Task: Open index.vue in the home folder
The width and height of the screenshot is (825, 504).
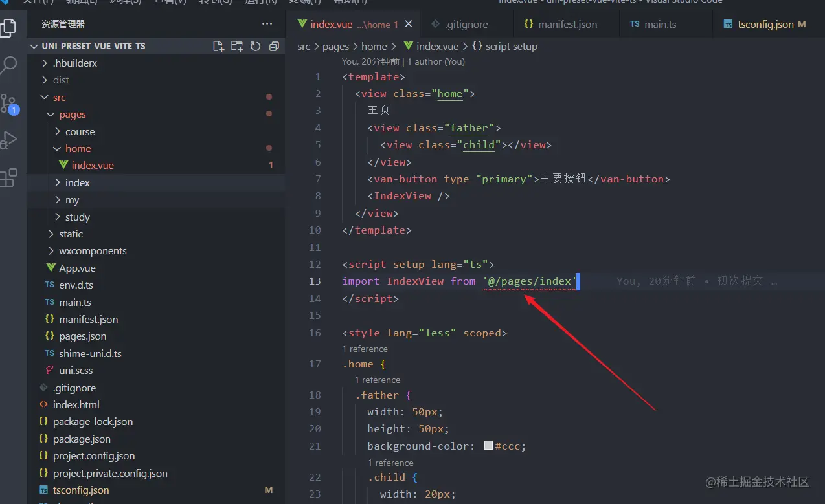Action: (155, 166)
